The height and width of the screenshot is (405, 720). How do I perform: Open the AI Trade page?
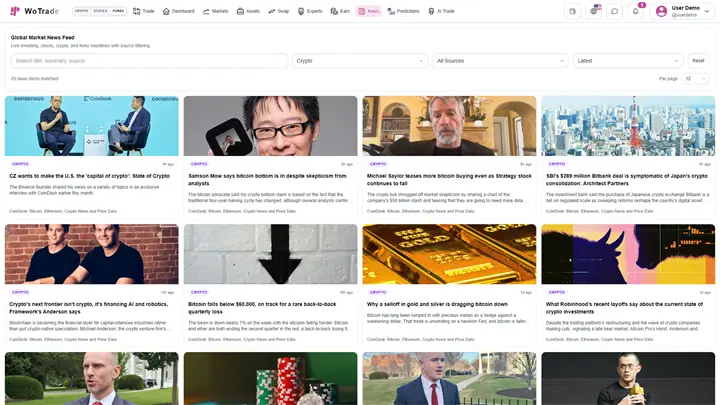pyautogui.click(x=441, y=11)
